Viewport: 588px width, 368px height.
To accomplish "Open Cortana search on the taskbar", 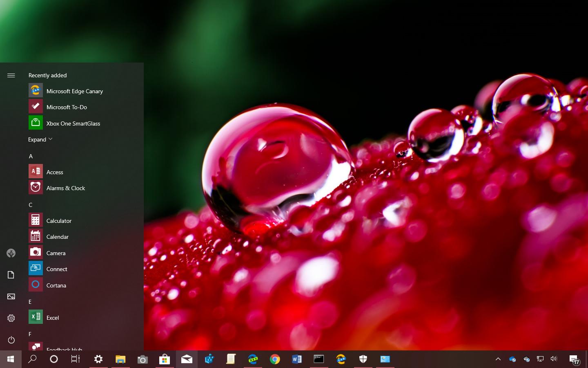I will (x=32, y=359).
